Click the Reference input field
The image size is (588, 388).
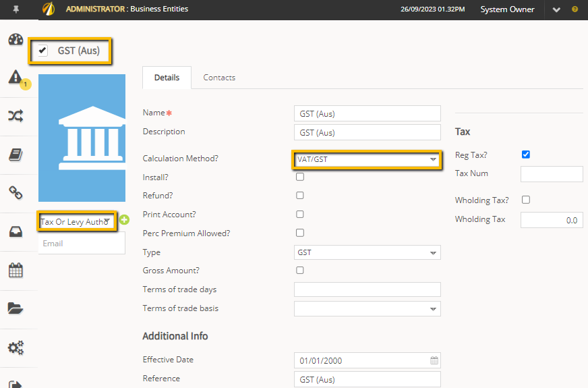tap(367, 379)
